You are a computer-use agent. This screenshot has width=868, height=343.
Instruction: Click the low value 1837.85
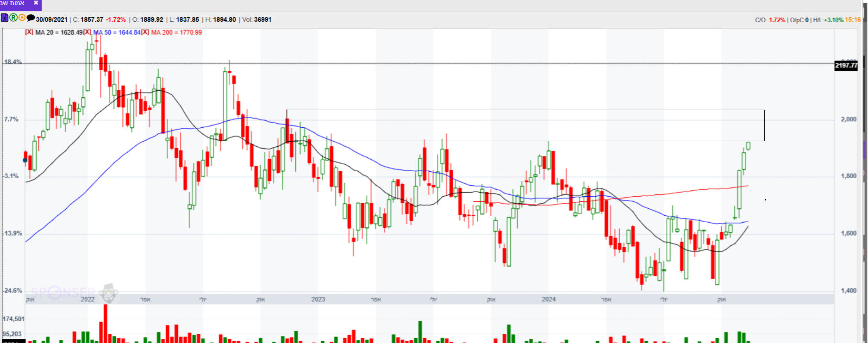click(x=187, y=20)
